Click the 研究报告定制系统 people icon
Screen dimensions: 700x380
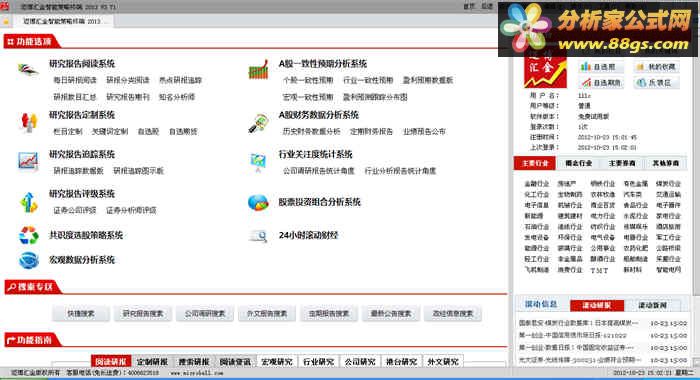(x=29, y=122)
